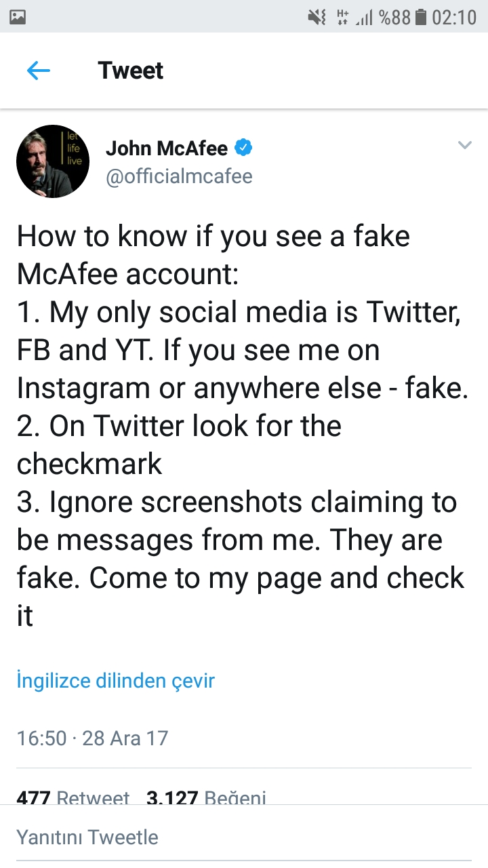Tap the H+ mobile data icon
488x868 pixels.
[343, 17]
